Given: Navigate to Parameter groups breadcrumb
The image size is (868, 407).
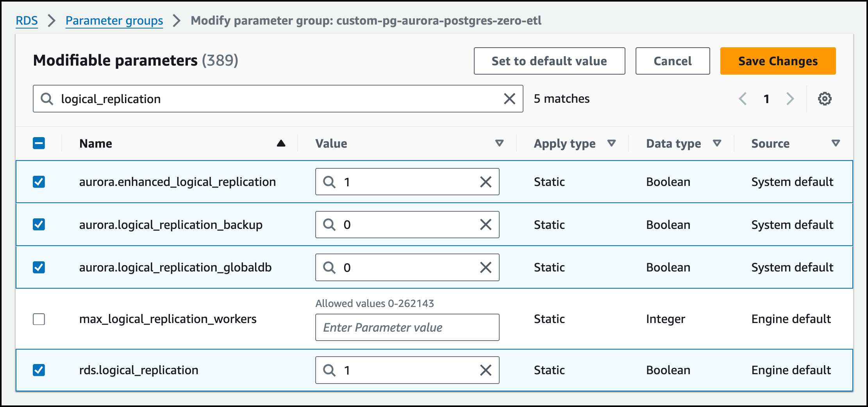Looking at the screenshot, I should (114, 21).
